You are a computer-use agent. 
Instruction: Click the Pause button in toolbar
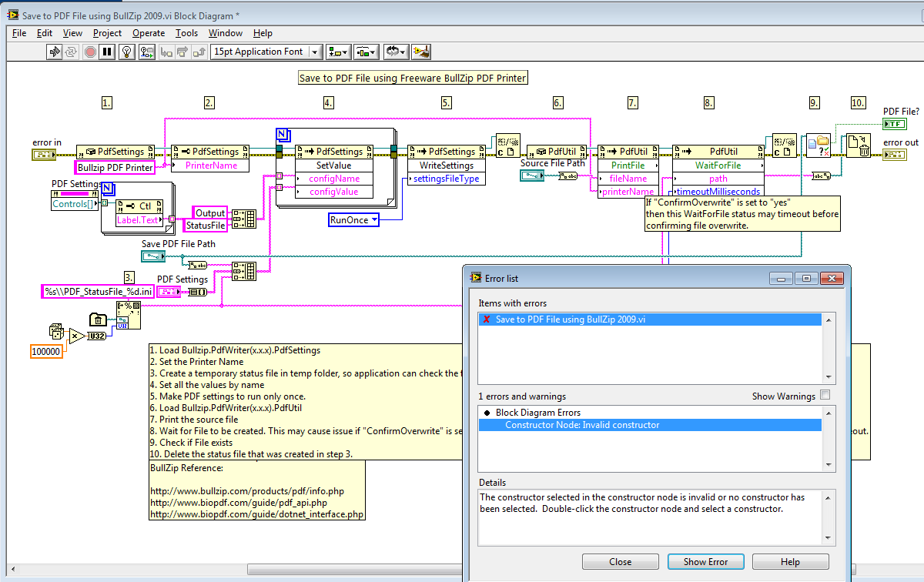(x=108, y=52)
